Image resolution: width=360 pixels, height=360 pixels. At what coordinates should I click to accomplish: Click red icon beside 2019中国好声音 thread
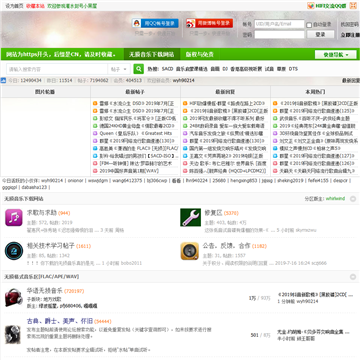95,171
